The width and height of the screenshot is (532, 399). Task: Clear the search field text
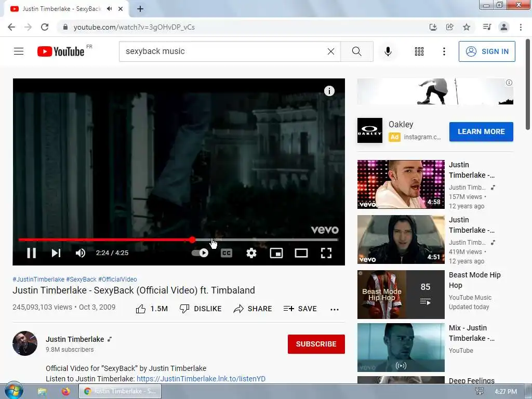click(331, 51)
